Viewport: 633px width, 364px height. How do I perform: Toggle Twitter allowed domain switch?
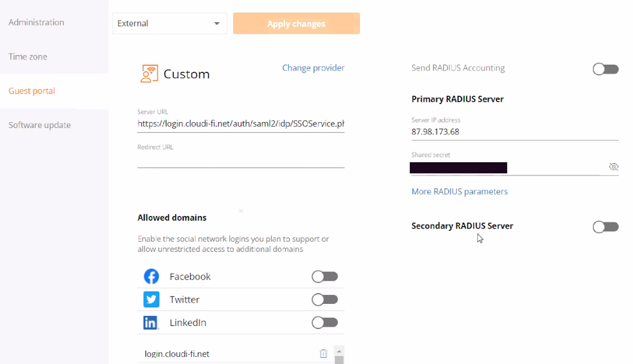324,299
